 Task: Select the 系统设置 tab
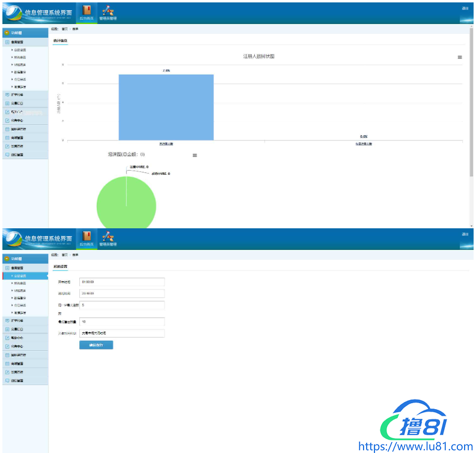60,266
